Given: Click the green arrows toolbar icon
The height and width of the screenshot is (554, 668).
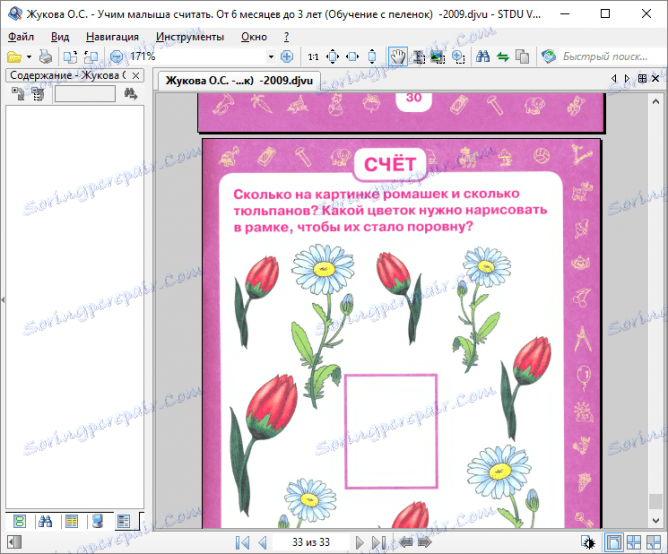Looking at the screenshot, I should (x=503, y=57).
